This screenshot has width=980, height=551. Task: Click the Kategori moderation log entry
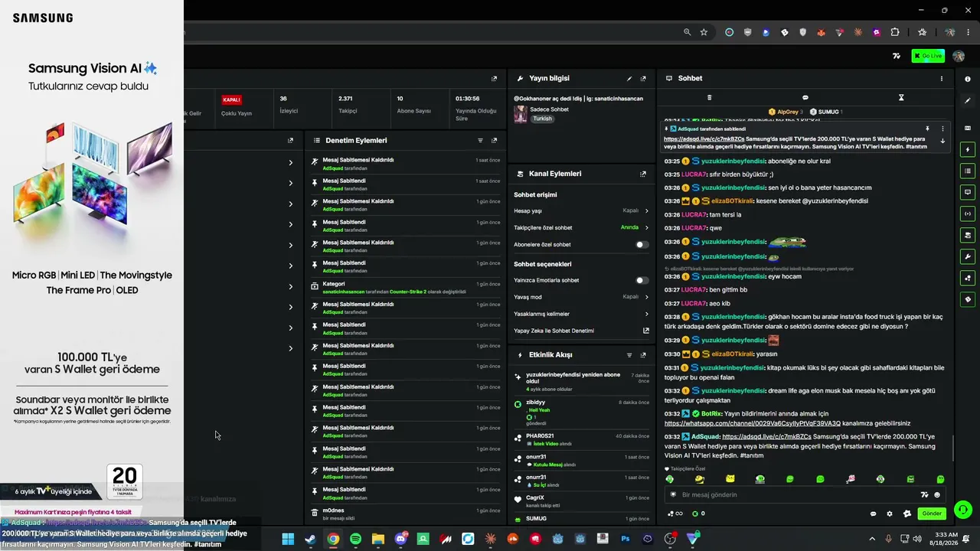click(x=406, y=287)
